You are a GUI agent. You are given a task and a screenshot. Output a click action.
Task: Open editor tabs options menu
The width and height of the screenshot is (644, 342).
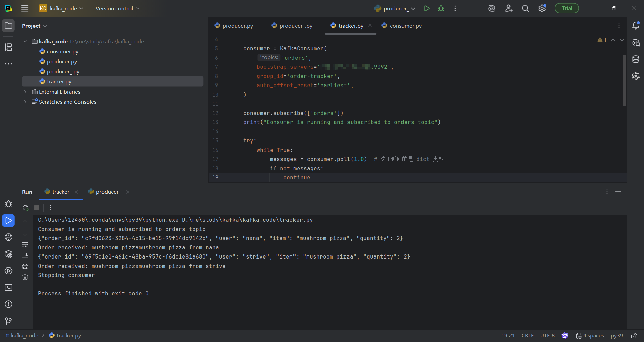[619, 25]
